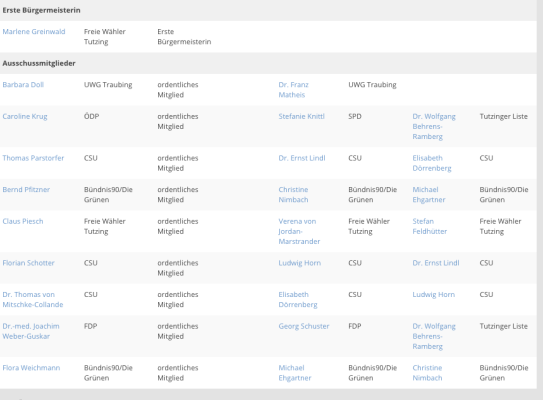Open Elisabeth Dörrenberg in Thomas Parstorfer's row

[431, 163]
